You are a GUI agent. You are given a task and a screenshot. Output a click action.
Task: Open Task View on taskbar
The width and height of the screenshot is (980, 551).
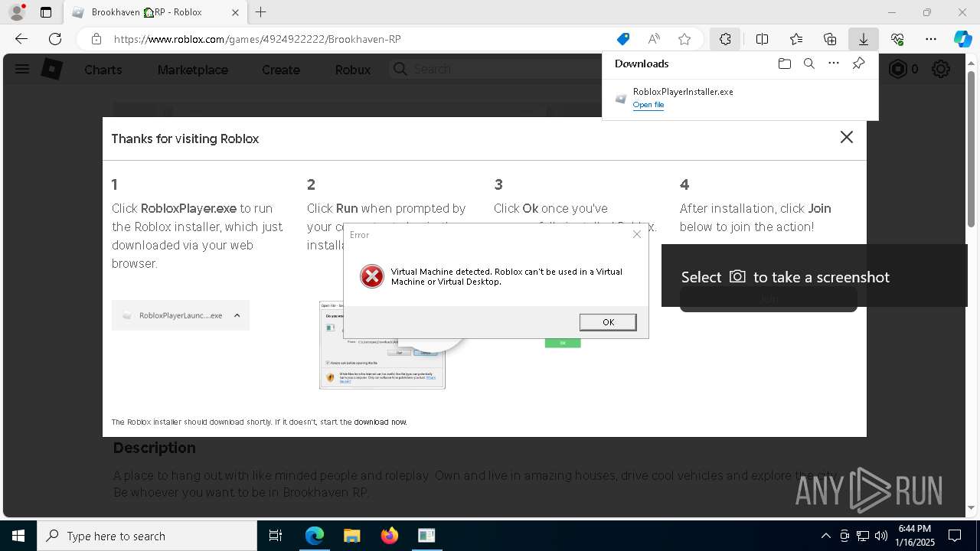pos(276,536)
